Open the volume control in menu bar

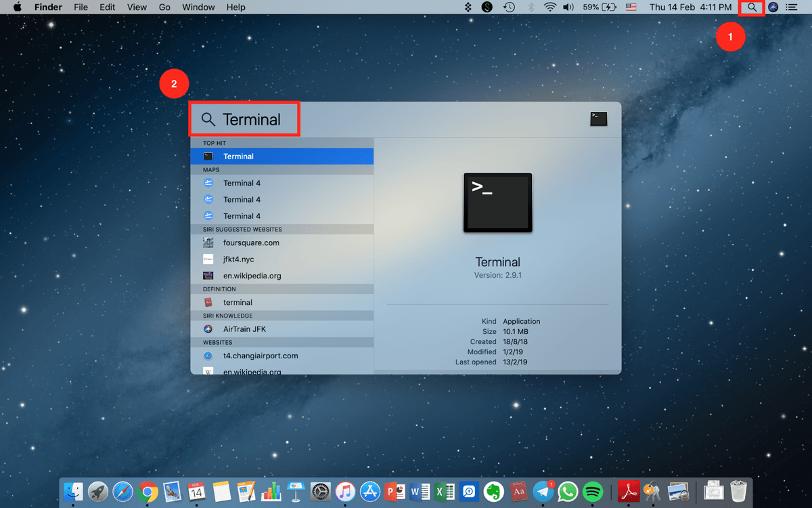pyautogui.click(x=568, y=7)
